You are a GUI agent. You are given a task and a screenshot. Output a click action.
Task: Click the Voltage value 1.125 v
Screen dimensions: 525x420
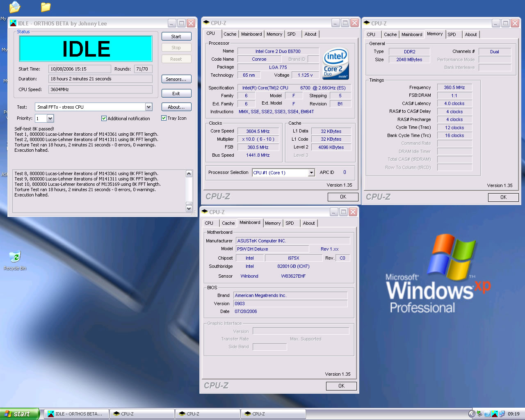305,75
